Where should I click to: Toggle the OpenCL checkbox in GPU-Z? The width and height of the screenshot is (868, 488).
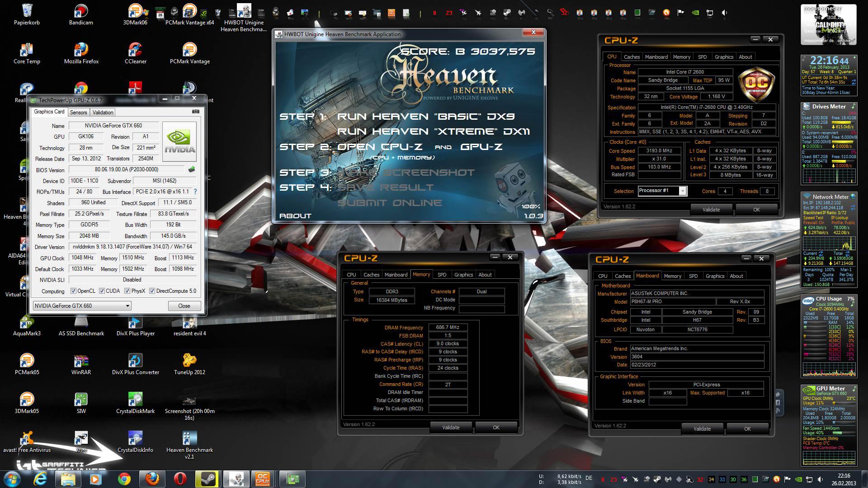pos(74,291)
